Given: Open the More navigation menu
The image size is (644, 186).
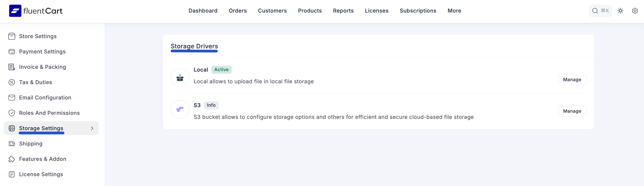Looking at the screenshot, I should pyautogui.click(x=454, y=11).
